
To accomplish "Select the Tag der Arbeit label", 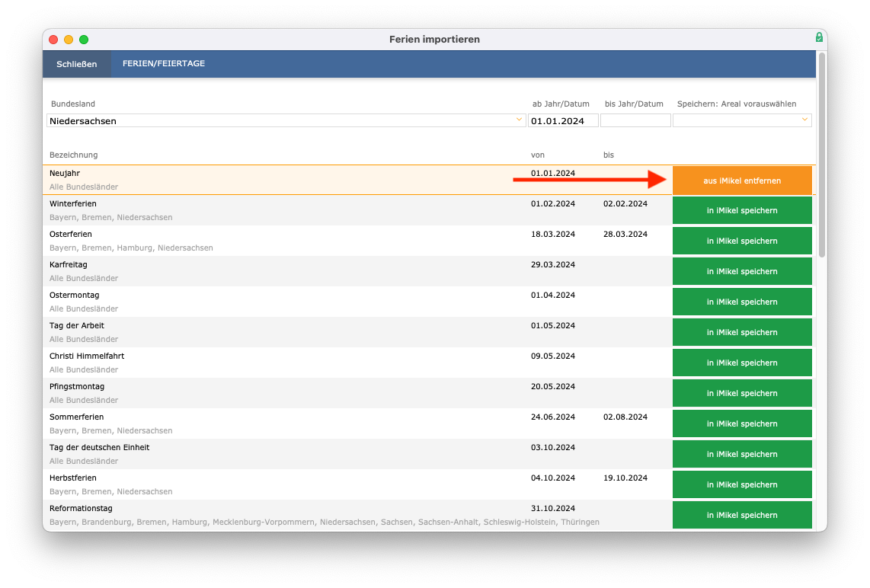I will coord(77,326).
